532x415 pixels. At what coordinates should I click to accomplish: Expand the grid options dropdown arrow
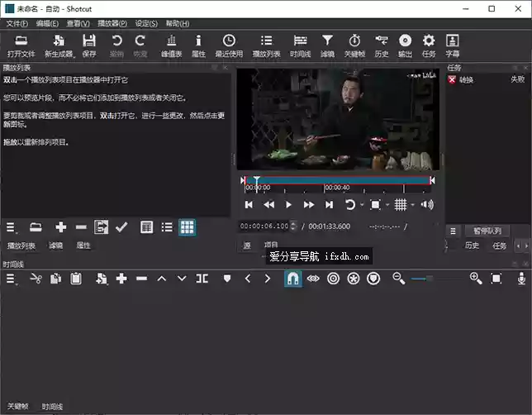click(x=412, y=205)
